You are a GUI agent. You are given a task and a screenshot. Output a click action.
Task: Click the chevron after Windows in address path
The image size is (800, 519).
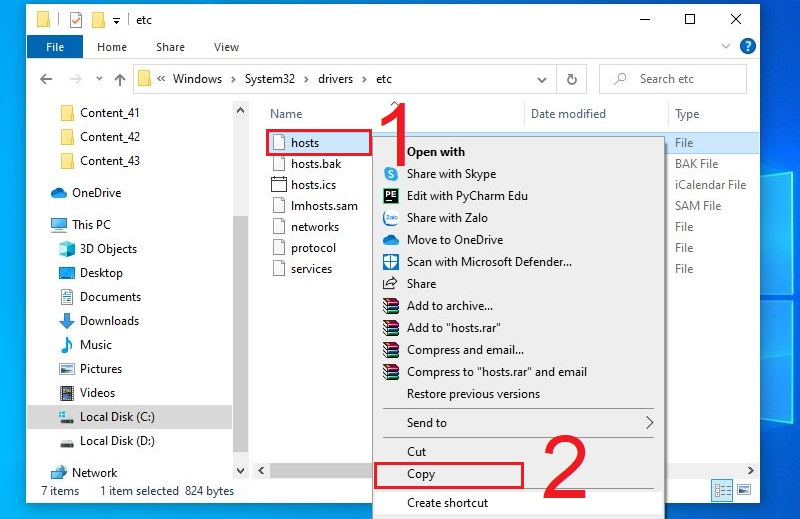(233, 79)
